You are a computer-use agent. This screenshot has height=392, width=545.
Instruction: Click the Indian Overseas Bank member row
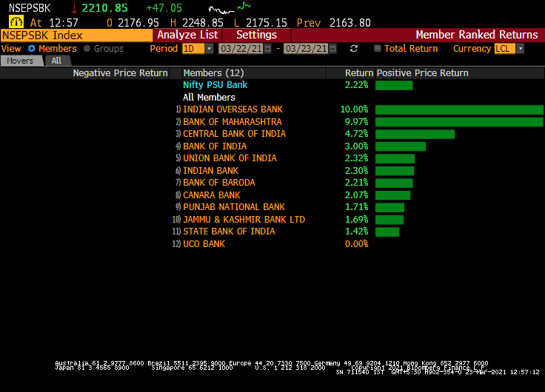pyautogui.click(x=233, y=109)
